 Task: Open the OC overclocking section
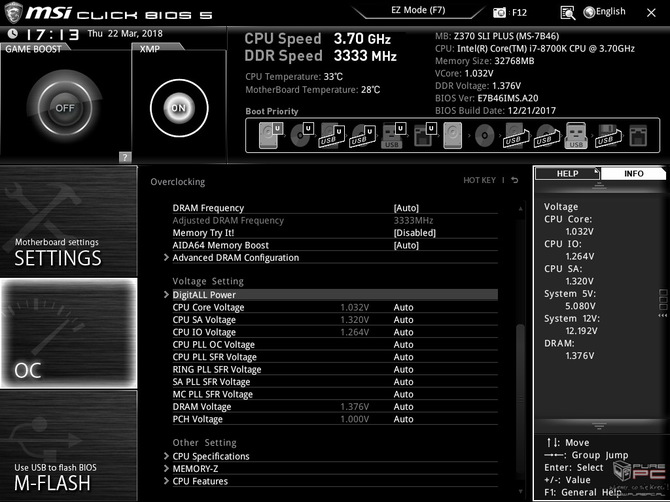pos(69,333)
